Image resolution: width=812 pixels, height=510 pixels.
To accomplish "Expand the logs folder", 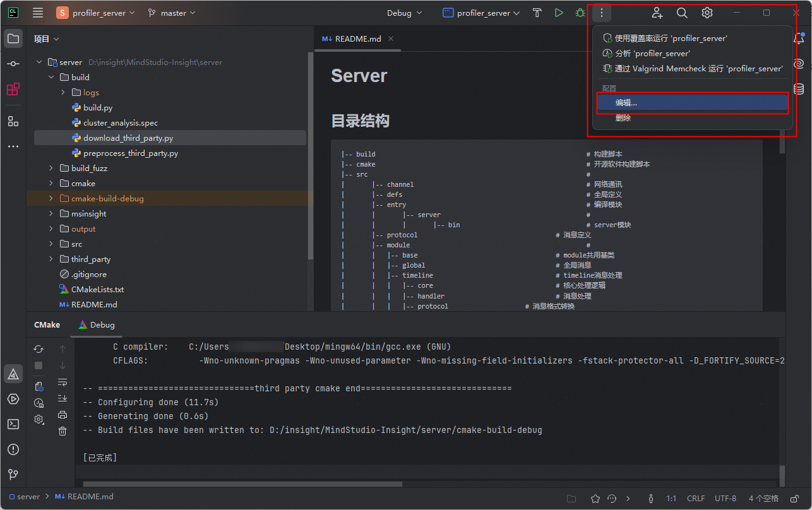I will coord(63,93).
